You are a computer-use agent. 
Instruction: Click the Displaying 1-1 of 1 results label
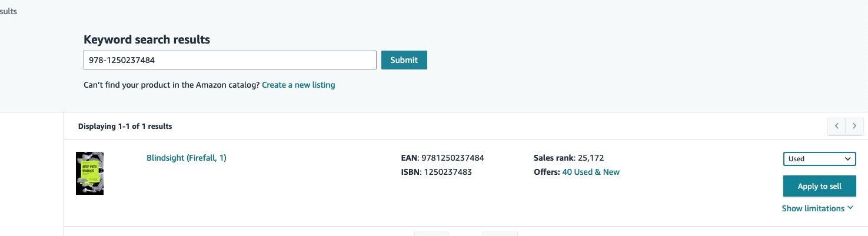[x=125, y=126]
